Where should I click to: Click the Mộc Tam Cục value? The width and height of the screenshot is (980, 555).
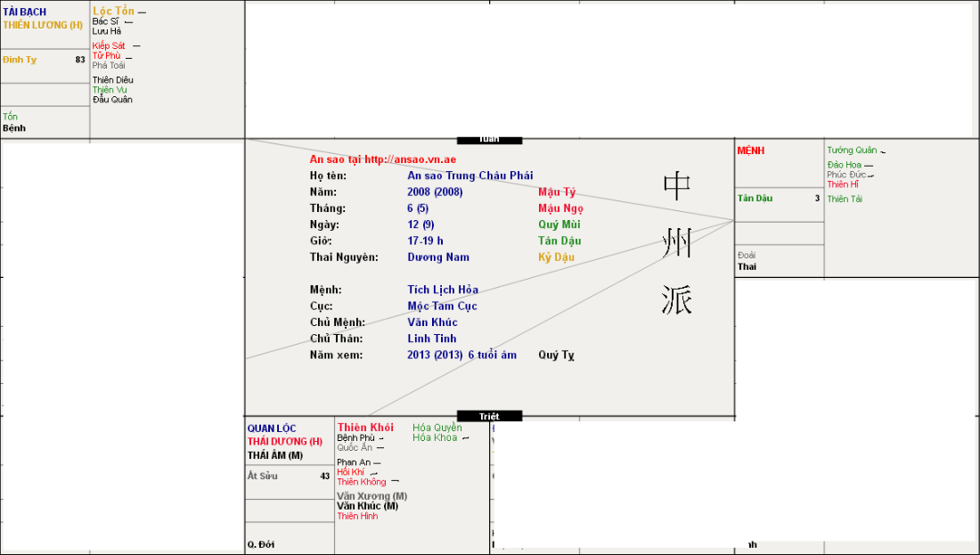pos(443,306)
